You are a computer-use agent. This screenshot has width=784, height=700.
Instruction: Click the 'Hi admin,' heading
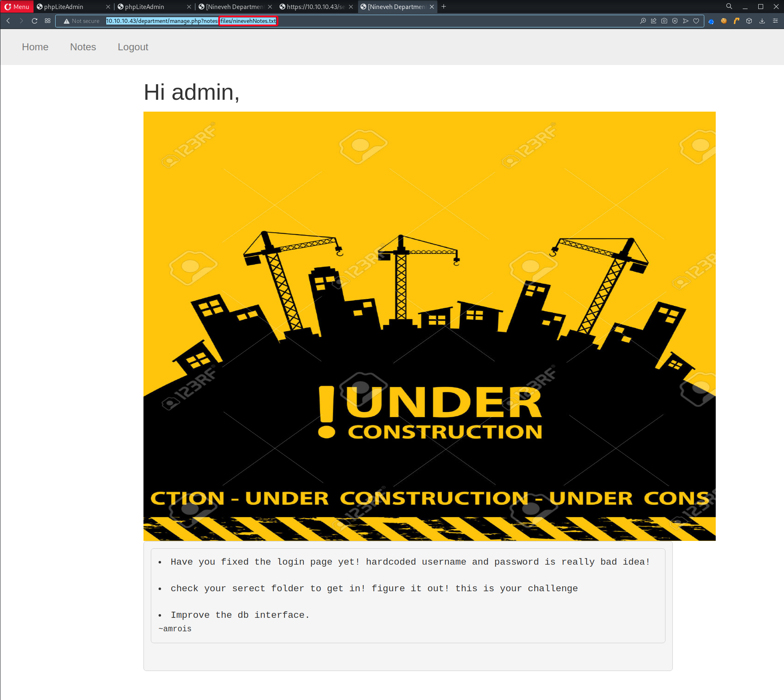tap(191, 92)
